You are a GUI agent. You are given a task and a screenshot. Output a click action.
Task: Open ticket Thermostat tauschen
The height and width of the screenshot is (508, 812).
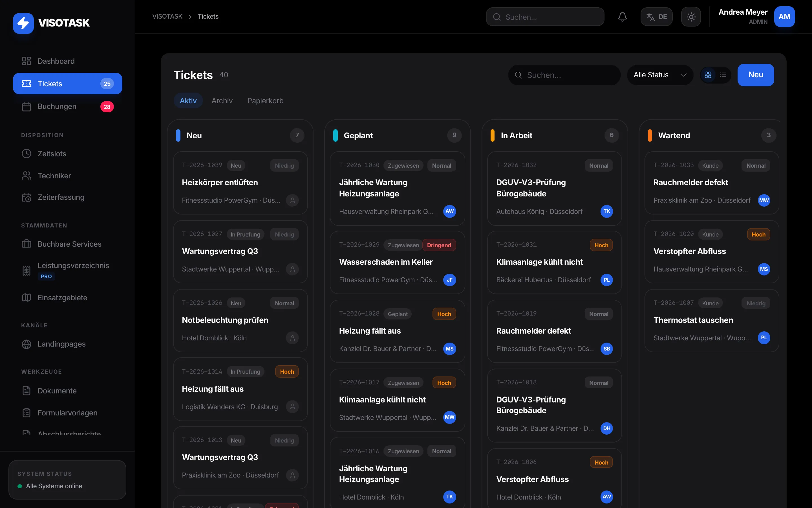point(711,321)
